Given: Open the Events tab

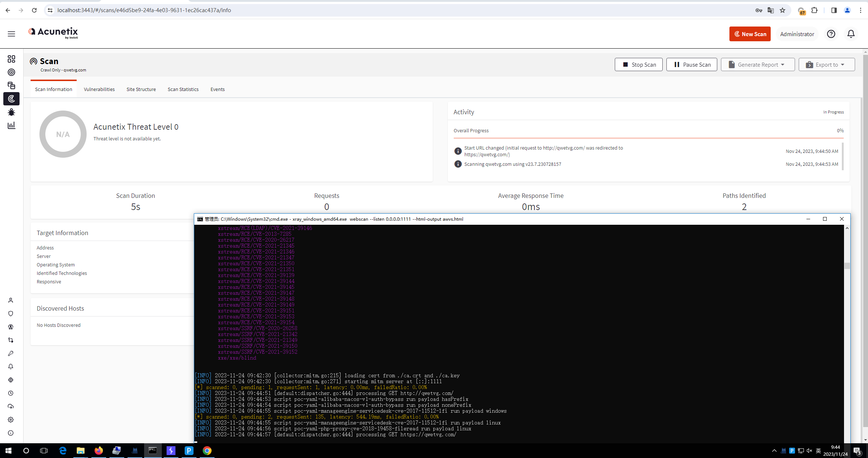Looking at the screenshot, I should click(217, 89).
